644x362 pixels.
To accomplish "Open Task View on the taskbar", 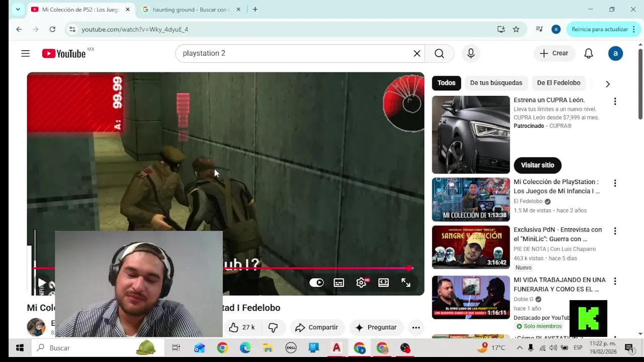I will click(x=176, y=348).
